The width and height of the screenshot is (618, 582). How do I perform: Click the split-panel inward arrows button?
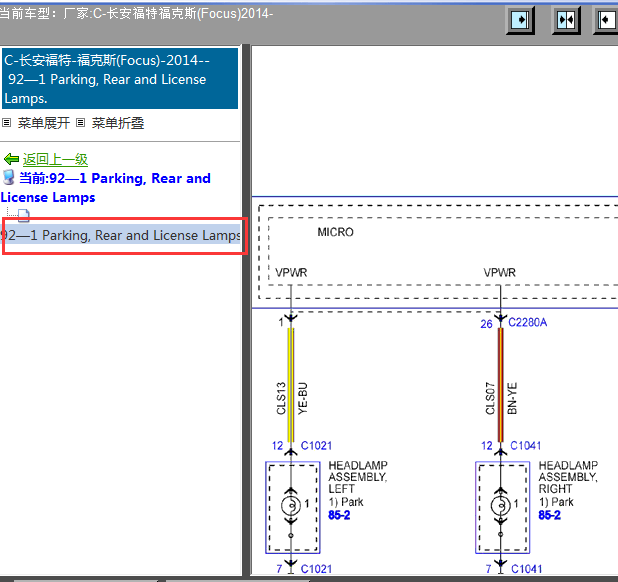pyautogui.click(x=566, y=20)
